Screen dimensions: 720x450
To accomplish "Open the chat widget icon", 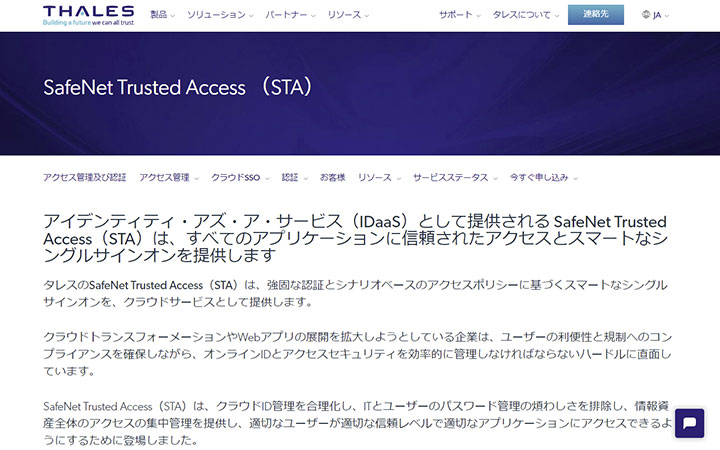I will click(x=689, y=423).
